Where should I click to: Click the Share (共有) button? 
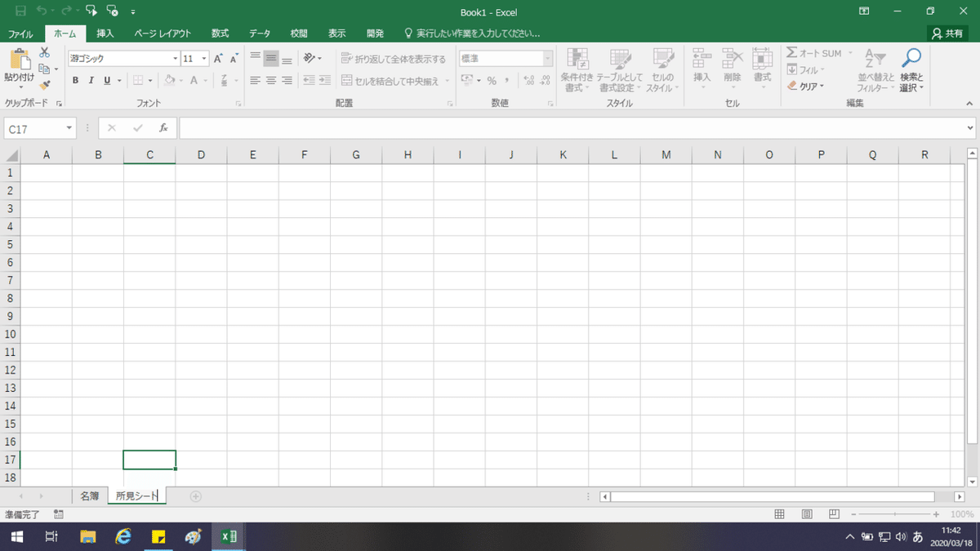(947, 33)
